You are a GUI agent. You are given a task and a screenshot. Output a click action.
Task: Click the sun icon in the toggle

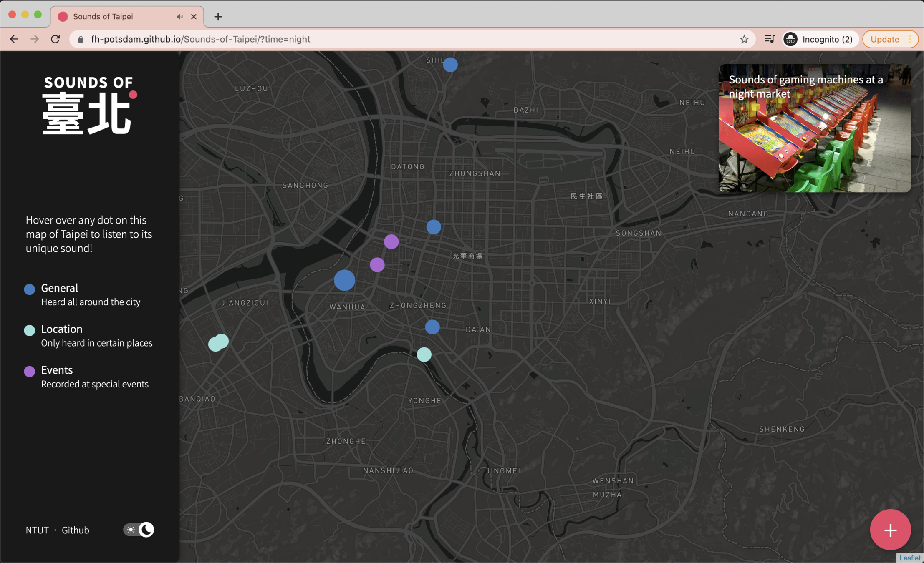131,530
